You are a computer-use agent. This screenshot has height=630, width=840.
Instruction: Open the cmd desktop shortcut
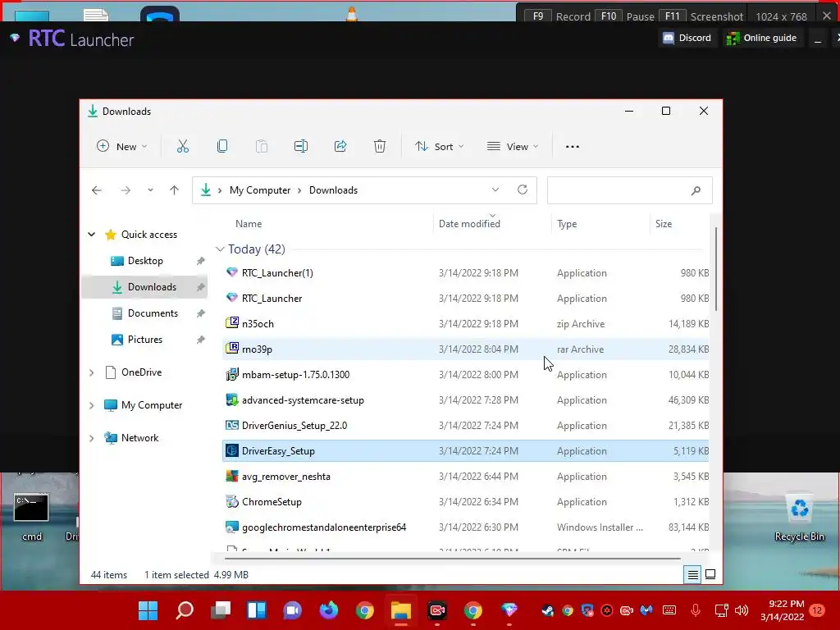(32, 517)
